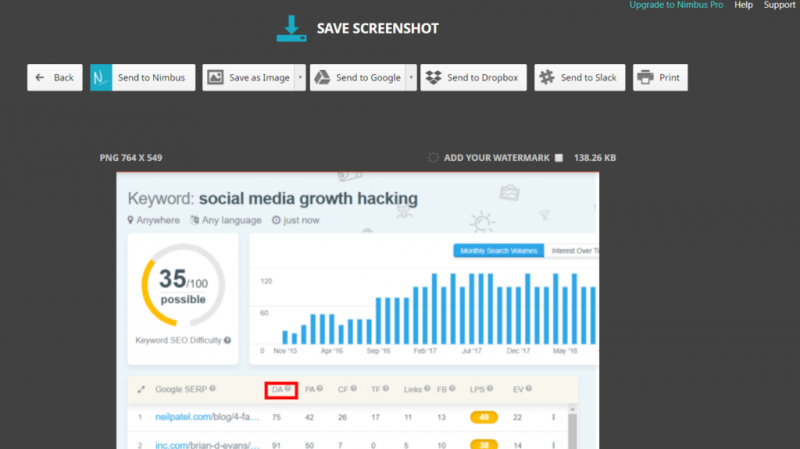Send screenshot to Dropbox
The image size is (800, 449).
click(x=473, y=78)
